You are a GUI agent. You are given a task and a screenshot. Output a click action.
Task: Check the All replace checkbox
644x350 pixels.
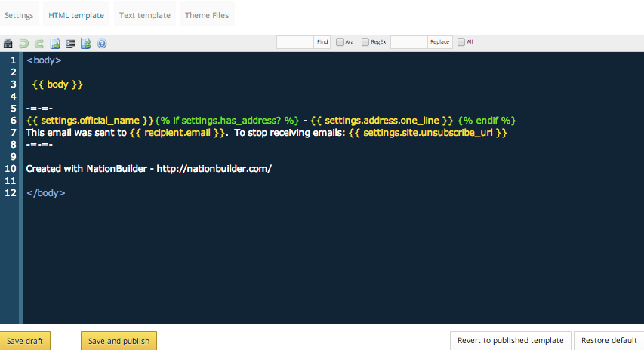[461, 42]
